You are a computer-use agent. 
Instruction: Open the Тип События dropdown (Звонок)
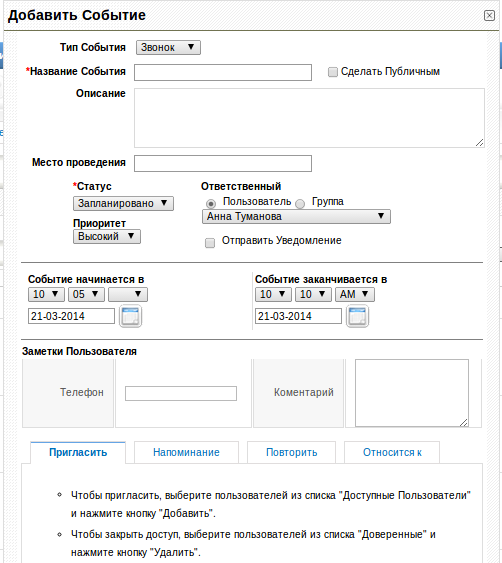(x=168, y=47)
